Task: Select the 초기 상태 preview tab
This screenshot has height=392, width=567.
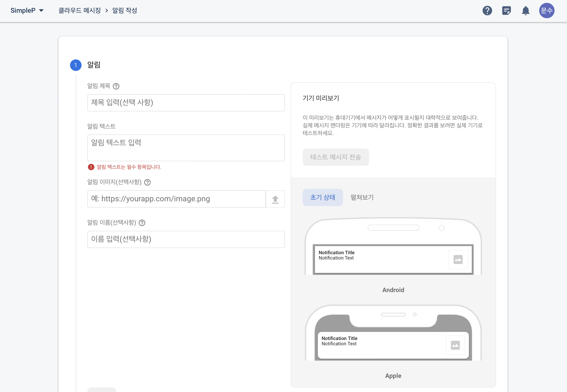Action: (x=322, y=197)
